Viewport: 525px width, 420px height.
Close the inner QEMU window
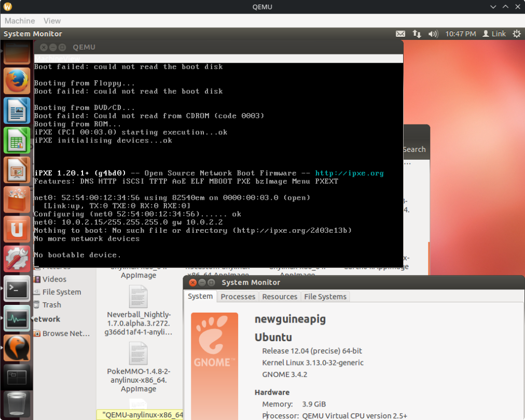pos(44,47)
